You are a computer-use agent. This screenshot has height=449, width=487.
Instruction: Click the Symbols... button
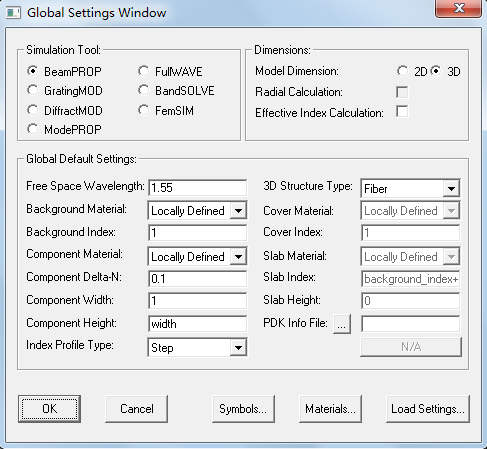(x=243, y=409)
